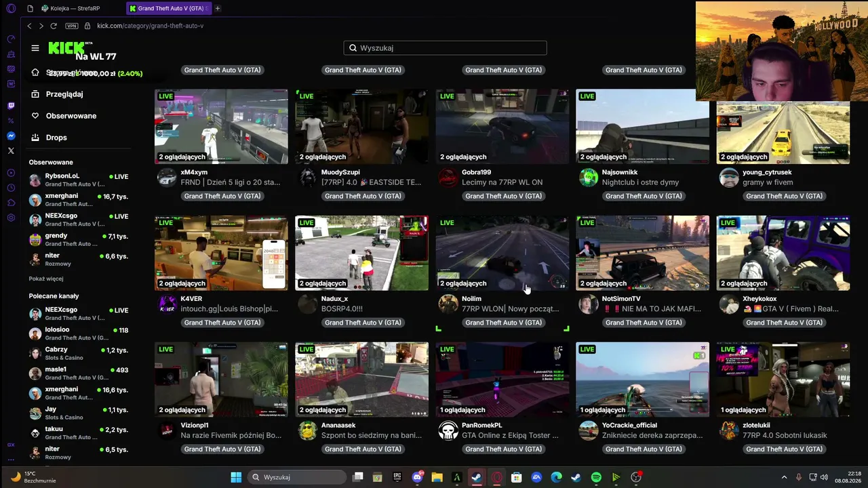Go to Kick home page icon
The width and height of the screenshot is (868, 488).
35,73
